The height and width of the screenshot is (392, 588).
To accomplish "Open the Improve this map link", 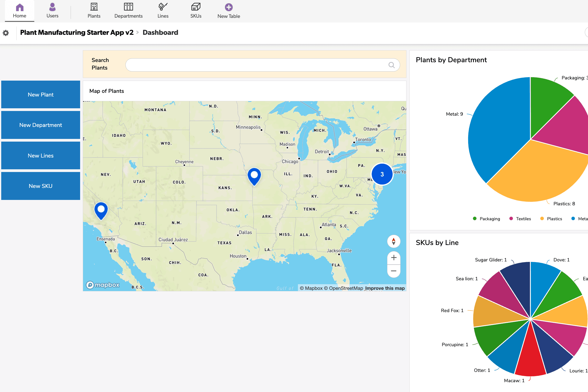I will pyautogui.click(x=385, y=288).
